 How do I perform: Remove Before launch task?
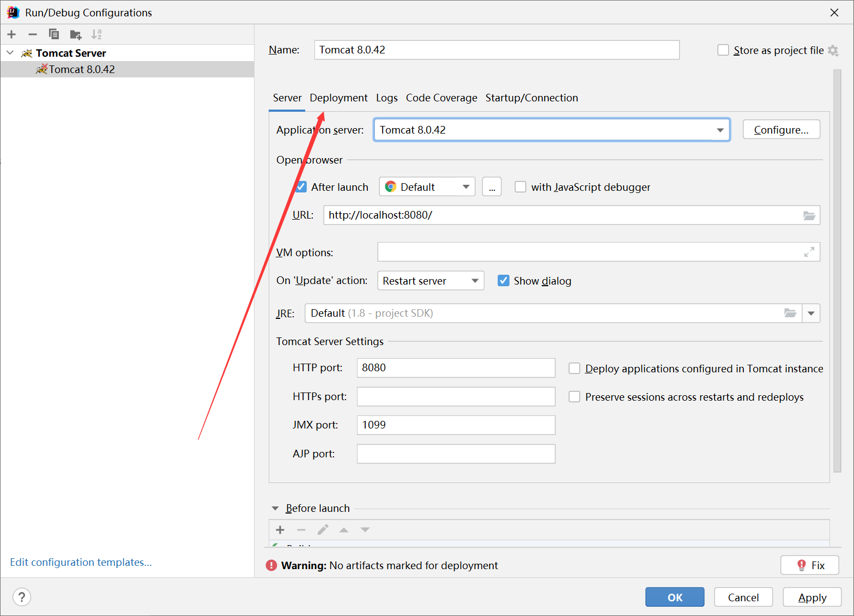[x=301, y=530]
